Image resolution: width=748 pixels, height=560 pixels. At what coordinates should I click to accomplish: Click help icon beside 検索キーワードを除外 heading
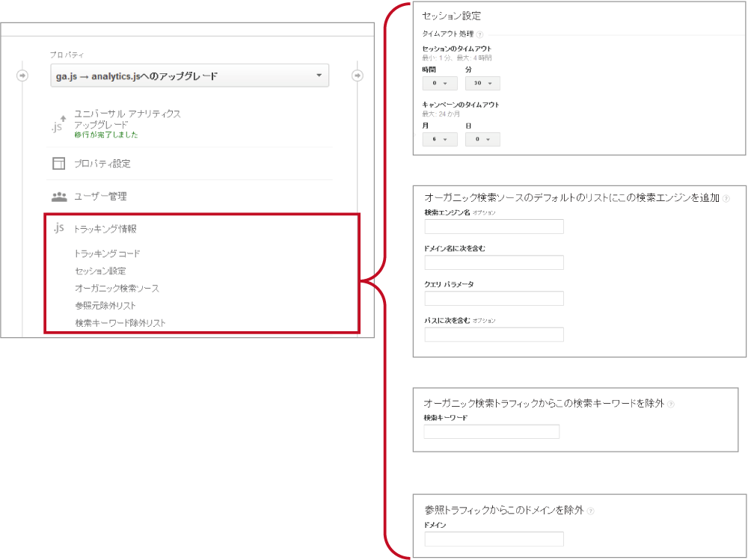[x=671, y=404]
